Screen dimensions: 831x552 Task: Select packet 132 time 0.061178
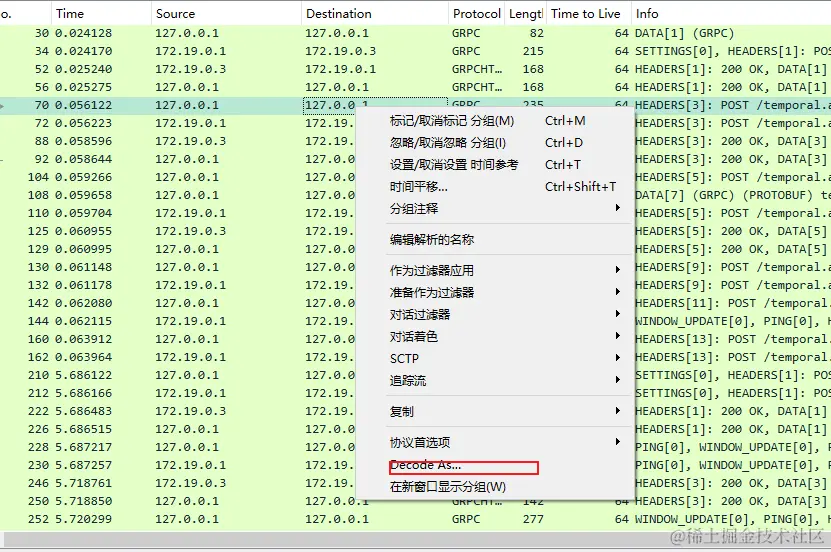[x=84, y=286]
